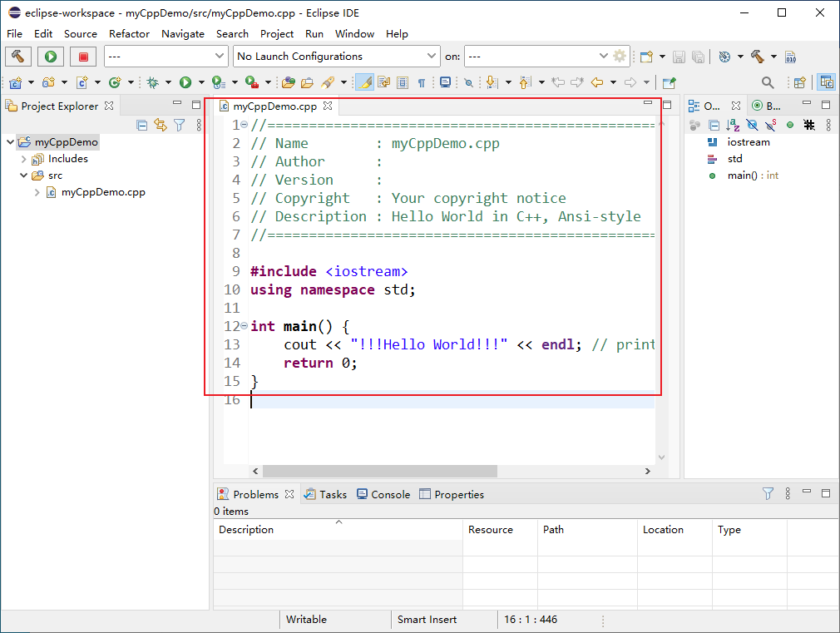Click Collapse All in Project Explorer

142,126
